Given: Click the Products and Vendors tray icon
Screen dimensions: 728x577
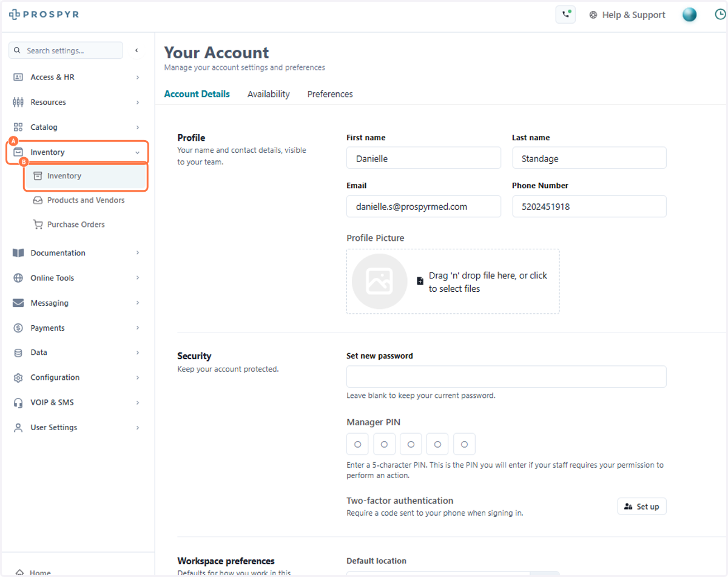Looking at the screenshot, I should click(x=38, y=200).
